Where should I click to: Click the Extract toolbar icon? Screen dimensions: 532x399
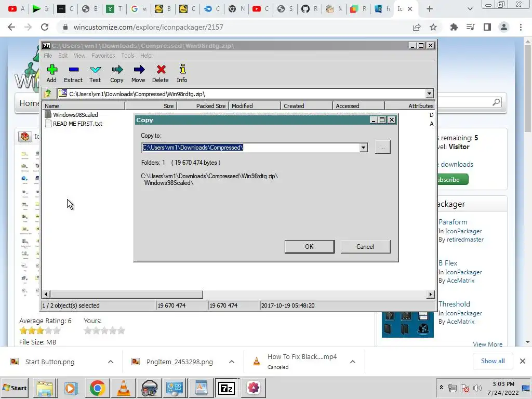(x=73, y=73)
